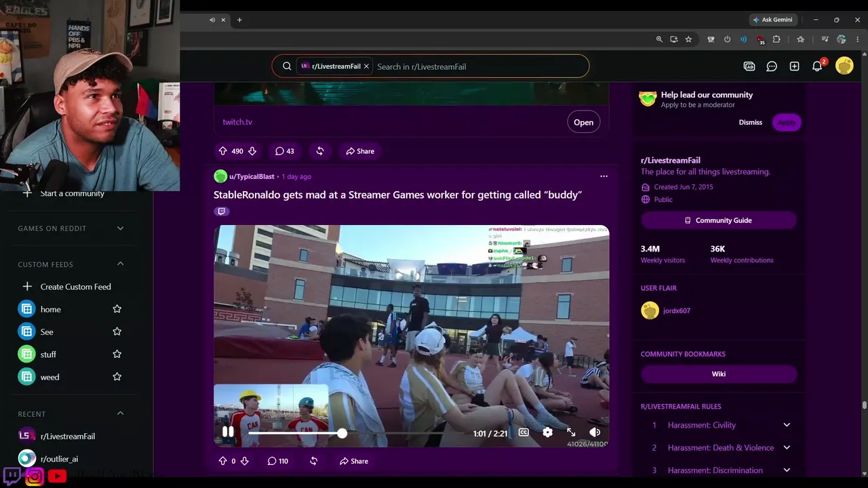Bookmark this page with the star icon

click(x=688, y=39)
